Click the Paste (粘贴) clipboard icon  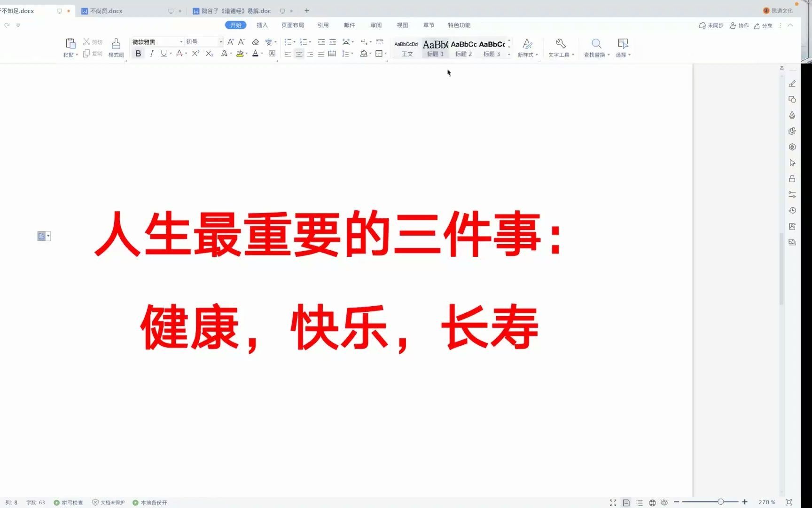(x=70, y=44)
